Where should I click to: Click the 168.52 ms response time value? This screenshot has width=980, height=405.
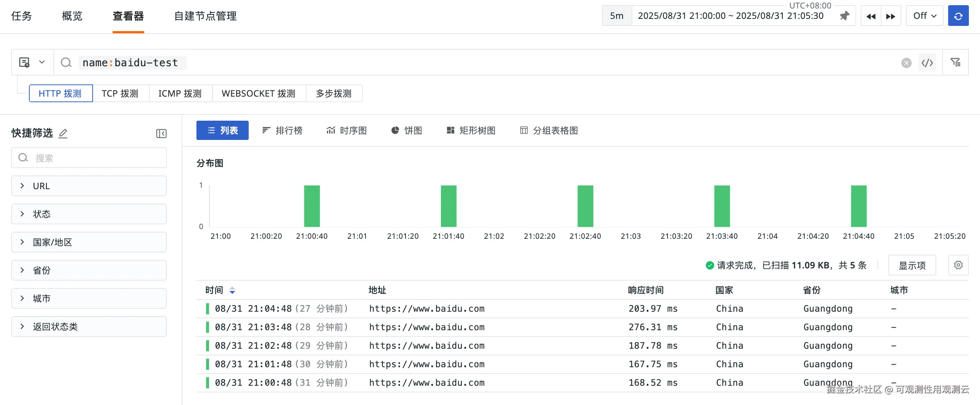pyautogui.click(x=653, y=382)
